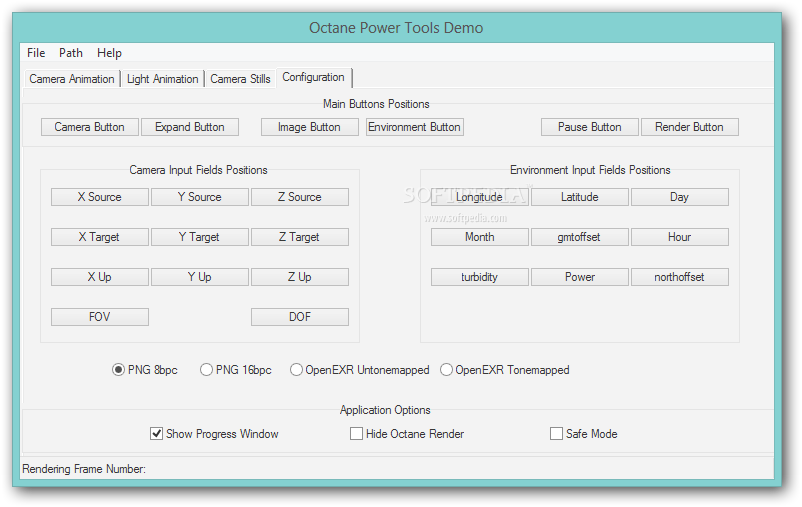This screenshot has width=802, height=507.
Task: Set the Y Source field position
Action: click(199, 197)
